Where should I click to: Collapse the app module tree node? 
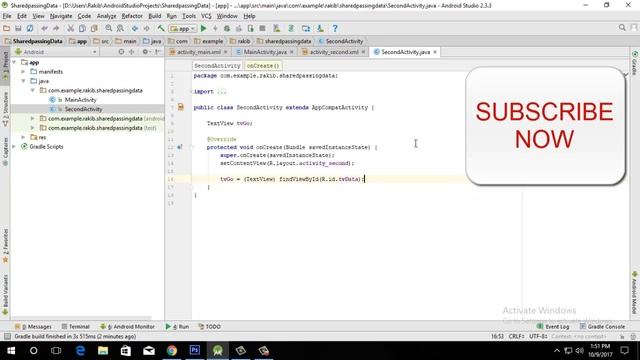click(x=14, y=62)
